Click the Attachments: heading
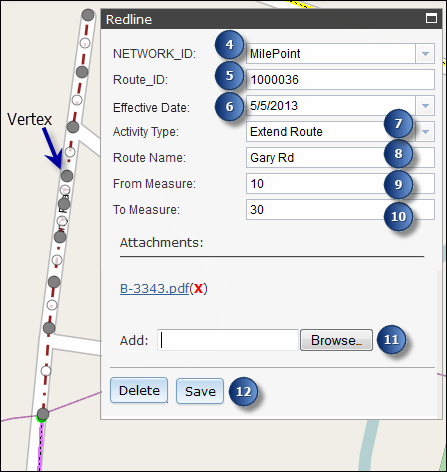Image resolution: width=447 pixels, height=472 pixels. [161, 242]
